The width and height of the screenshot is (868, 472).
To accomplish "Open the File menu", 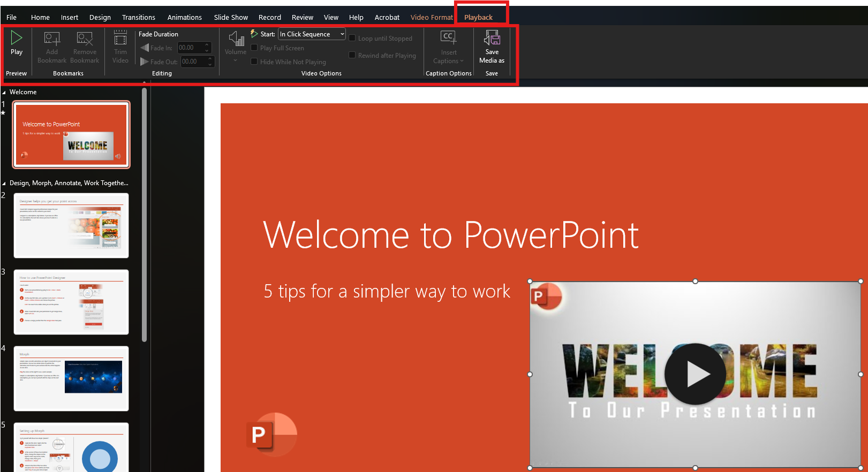I will [x=11, y=17].
